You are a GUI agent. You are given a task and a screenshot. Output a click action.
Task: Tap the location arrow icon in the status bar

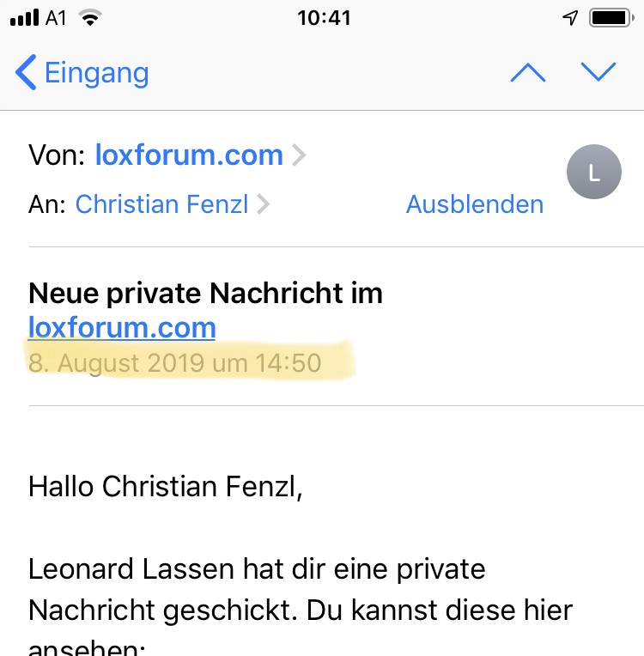tap(570, 17)
